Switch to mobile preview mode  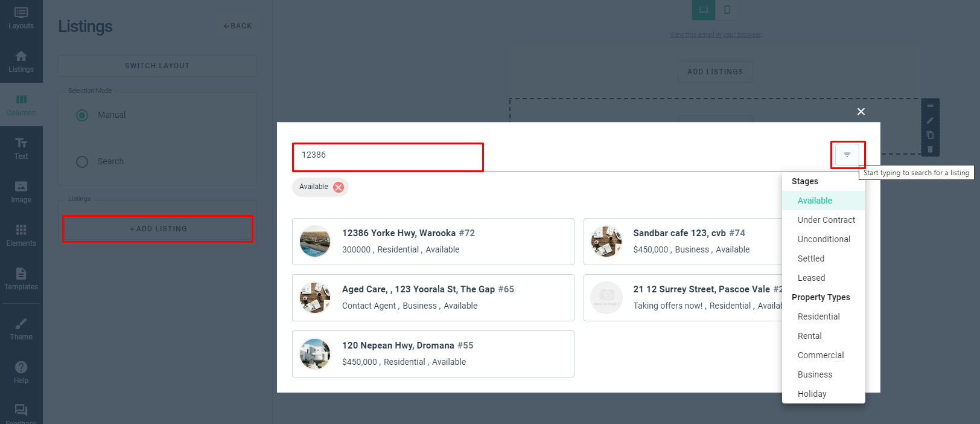(727, 10)
